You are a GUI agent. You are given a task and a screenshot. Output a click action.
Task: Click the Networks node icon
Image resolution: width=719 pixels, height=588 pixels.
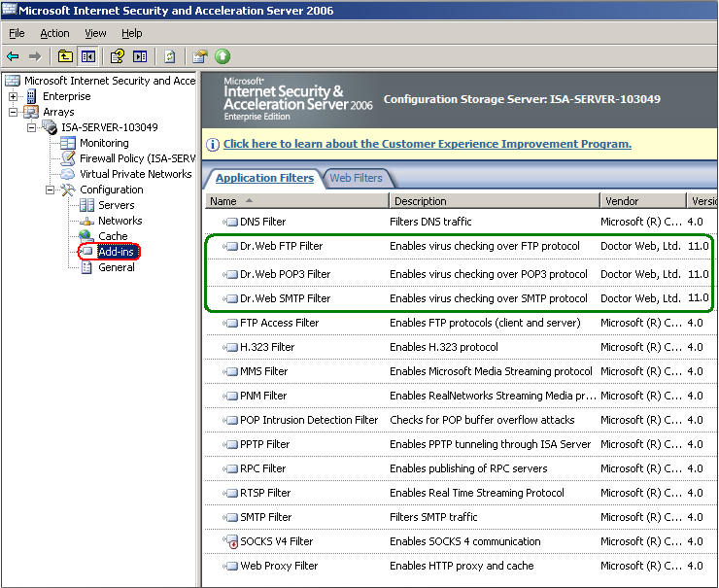[86, 221]
